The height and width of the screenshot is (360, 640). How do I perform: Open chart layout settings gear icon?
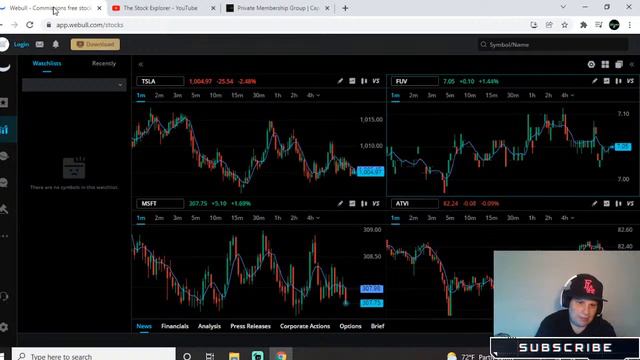click(591, 64)
